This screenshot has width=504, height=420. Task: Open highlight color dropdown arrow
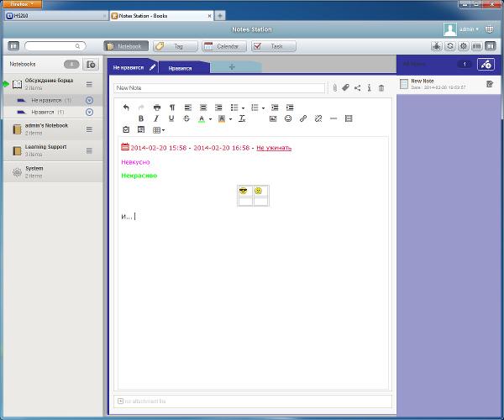pos(230,119)
